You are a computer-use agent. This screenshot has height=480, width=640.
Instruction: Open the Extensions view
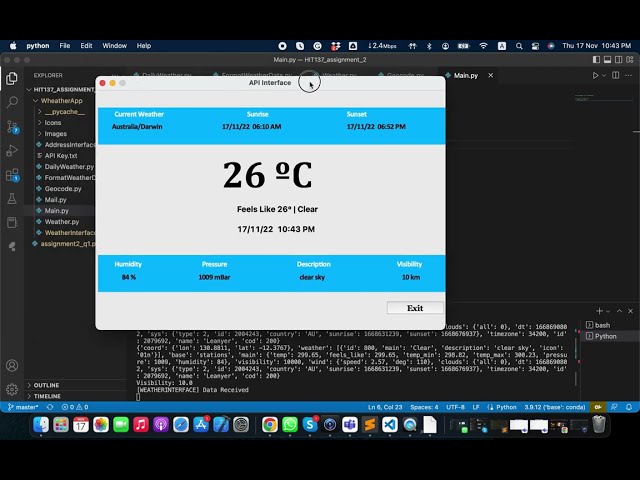(12, 175)
